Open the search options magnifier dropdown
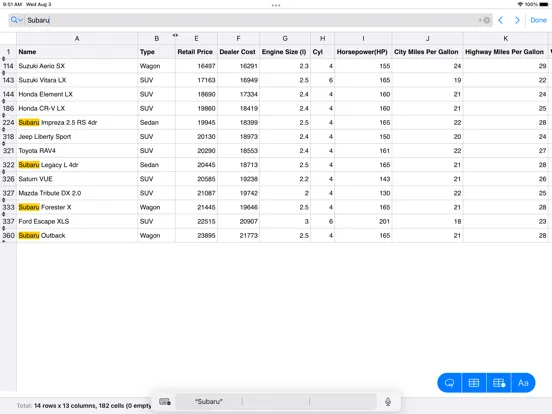Viewport: 552px width, 414px height. (x=16, y=20)
